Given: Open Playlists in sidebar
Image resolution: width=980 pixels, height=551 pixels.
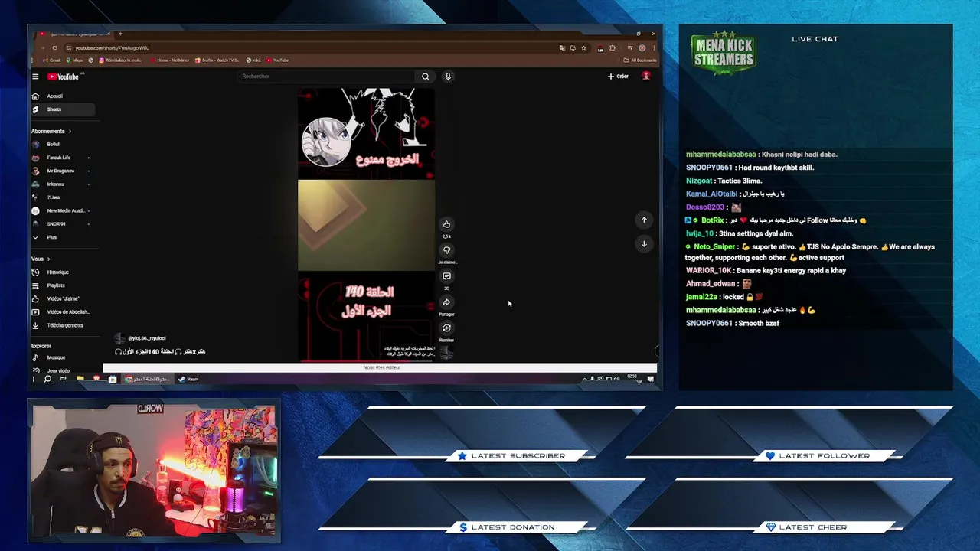Looking at the screenshot, I should click(x=61, y=285).
